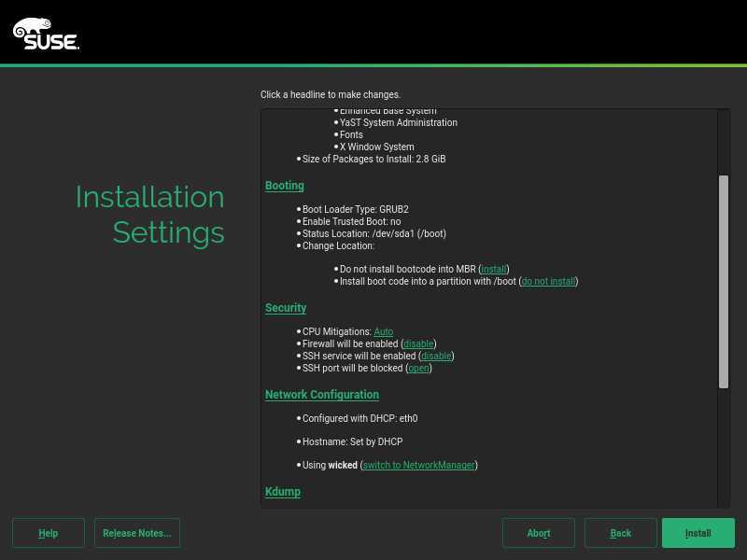This screenshot has width=747, height=560.
Task: Click the settings list scrollbar thumb
Action: 723,282
